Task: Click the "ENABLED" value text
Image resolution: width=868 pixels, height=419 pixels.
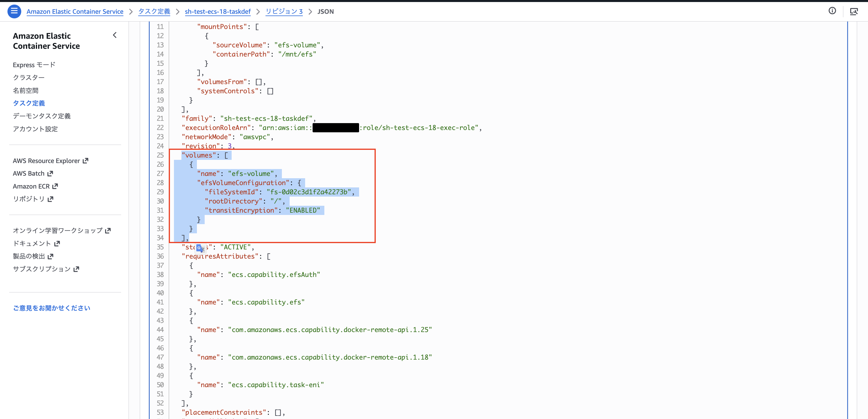Action: [303, 210]
